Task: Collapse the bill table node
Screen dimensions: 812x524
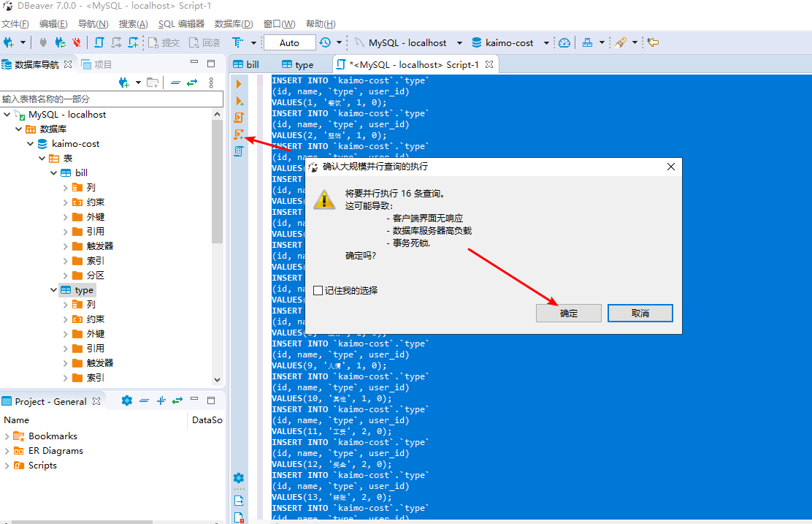Action: point(54,172)
